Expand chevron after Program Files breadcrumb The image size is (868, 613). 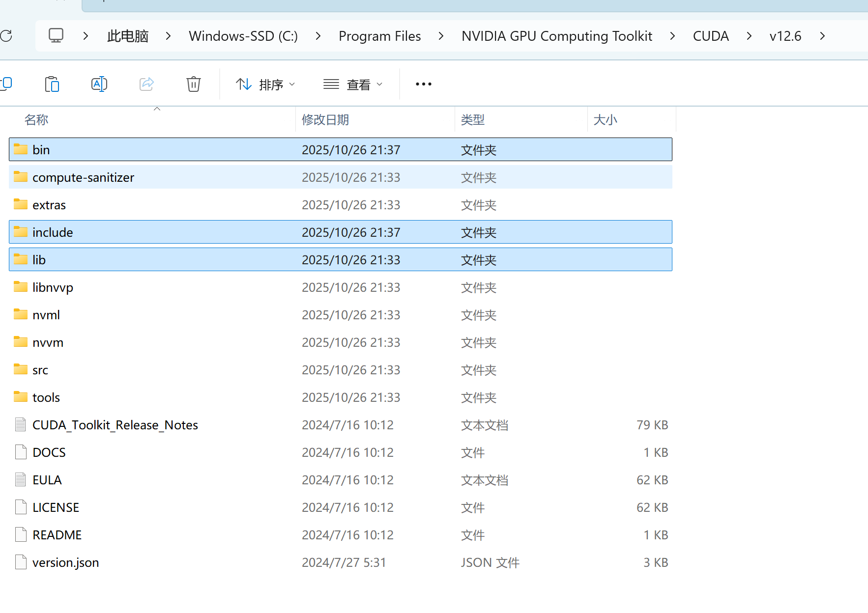[441, 36]
